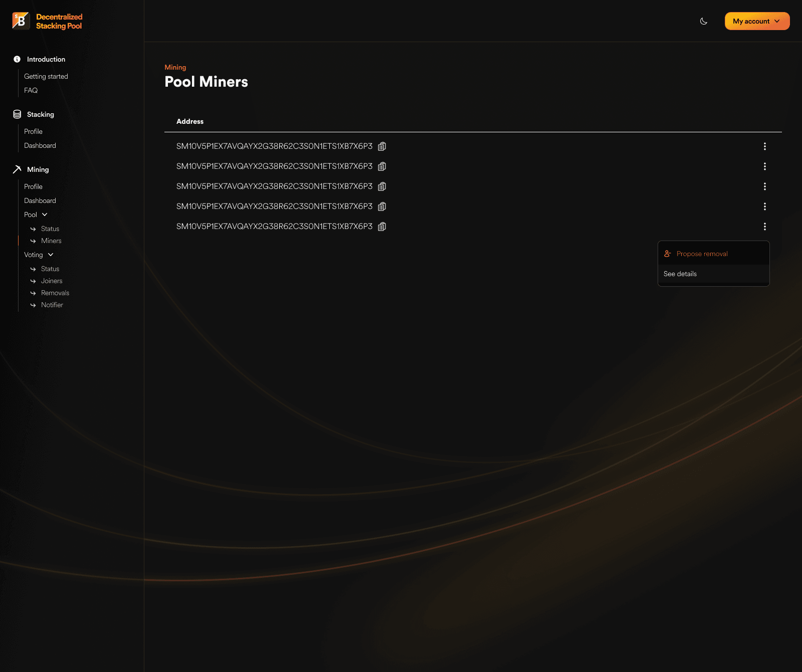
Task: Copy the first miner address
Action: (x=381, y=146)
